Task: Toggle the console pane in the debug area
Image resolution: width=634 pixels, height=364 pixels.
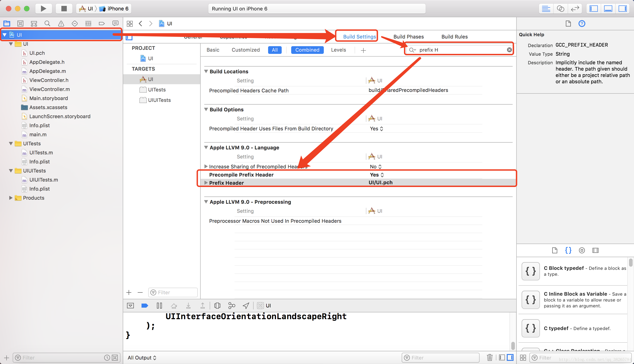Action: click(510, 357)
